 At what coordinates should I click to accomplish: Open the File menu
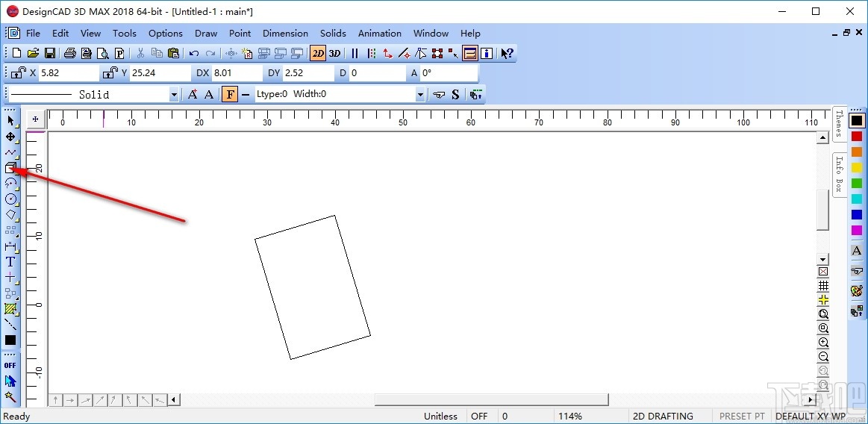(x=33, y=33)
